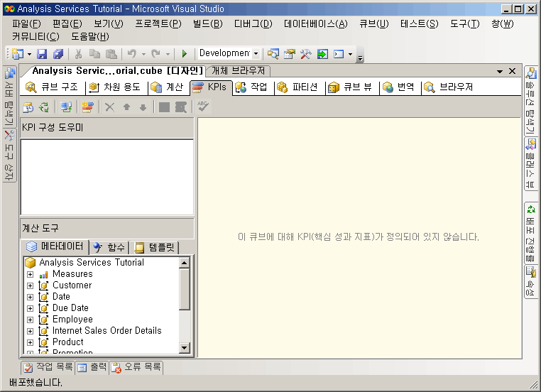Click the Browser View icon in KPI toolbar
The height and width of the screenshot is (392, 541).
181,107
